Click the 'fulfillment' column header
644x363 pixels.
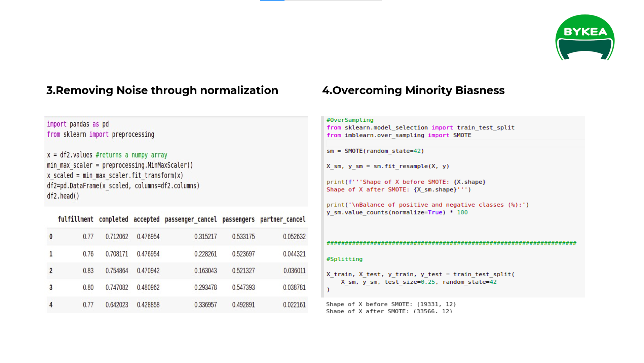pos(76,219)
